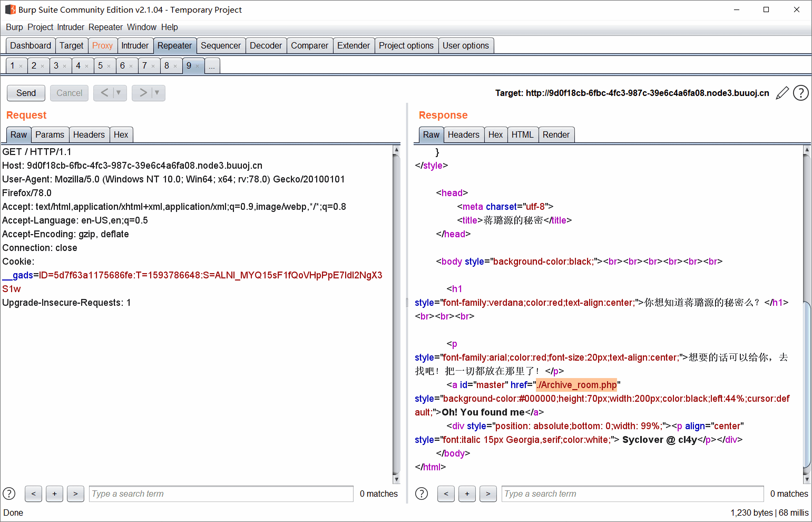This screenshot has width=812, height=522.
Task: Show response Hex view
Action: point(496,135)
